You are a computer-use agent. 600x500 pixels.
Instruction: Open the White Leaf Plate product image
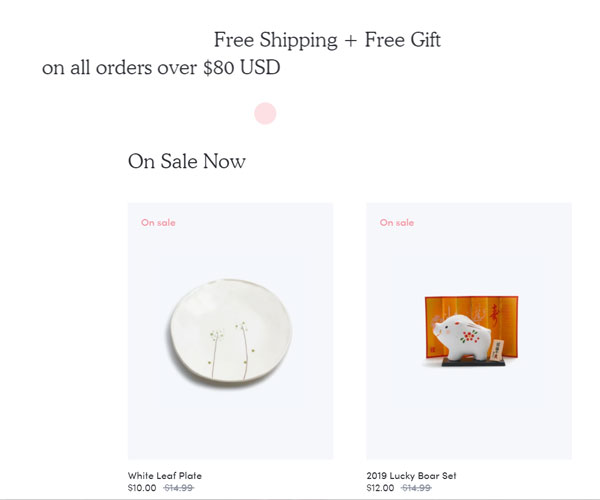click(229, 329)
